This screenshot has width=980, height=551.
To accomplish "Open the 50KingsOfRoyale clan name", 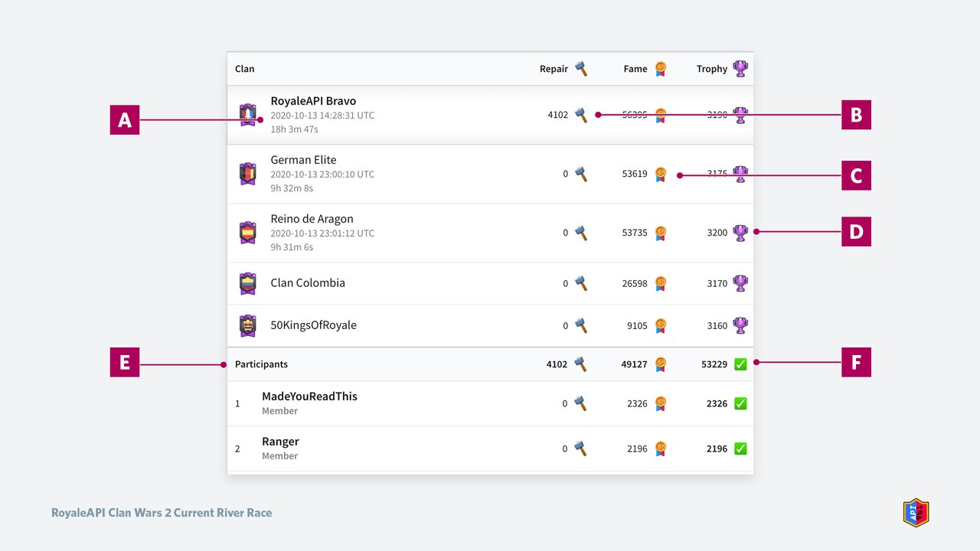I will point(313,325).
